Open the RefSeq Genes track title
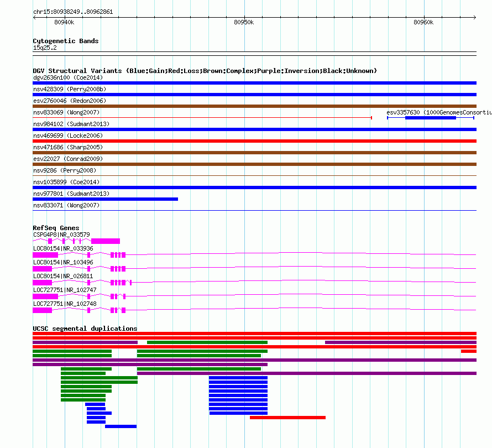The width and height of the screenshot is (492, 448). [x=56, y=228]
